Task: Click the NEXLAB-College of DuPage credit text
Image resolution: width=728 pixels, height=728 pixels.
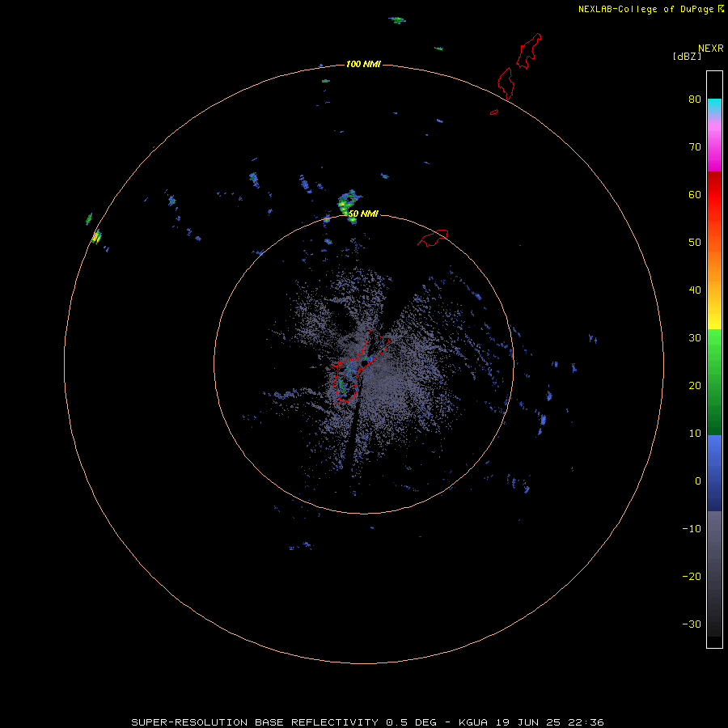Action: (x=651, y=9)
